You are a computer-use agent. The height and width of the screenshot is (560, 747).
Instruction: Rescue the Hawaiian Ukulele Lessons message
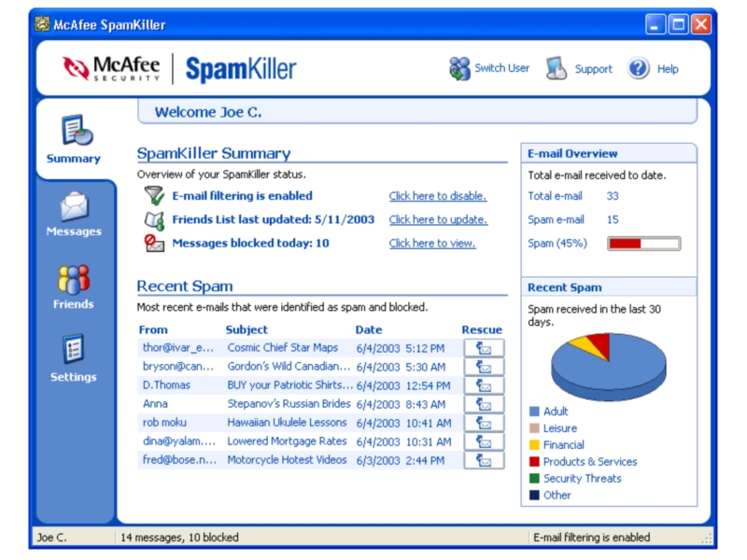[x=484, y=423]
